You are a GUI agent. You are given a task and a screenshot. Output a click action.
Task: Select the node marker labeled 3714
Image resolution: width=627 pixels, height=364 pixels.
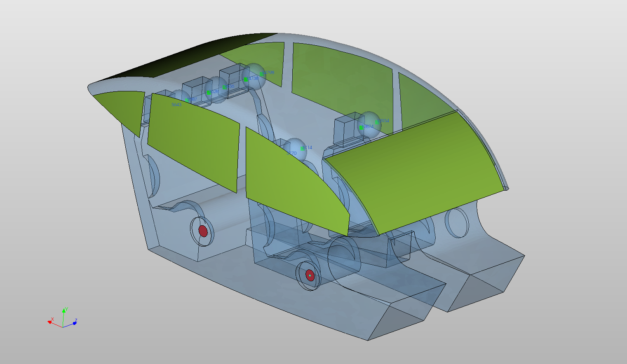pyautogui.click(x=303, y=148)
